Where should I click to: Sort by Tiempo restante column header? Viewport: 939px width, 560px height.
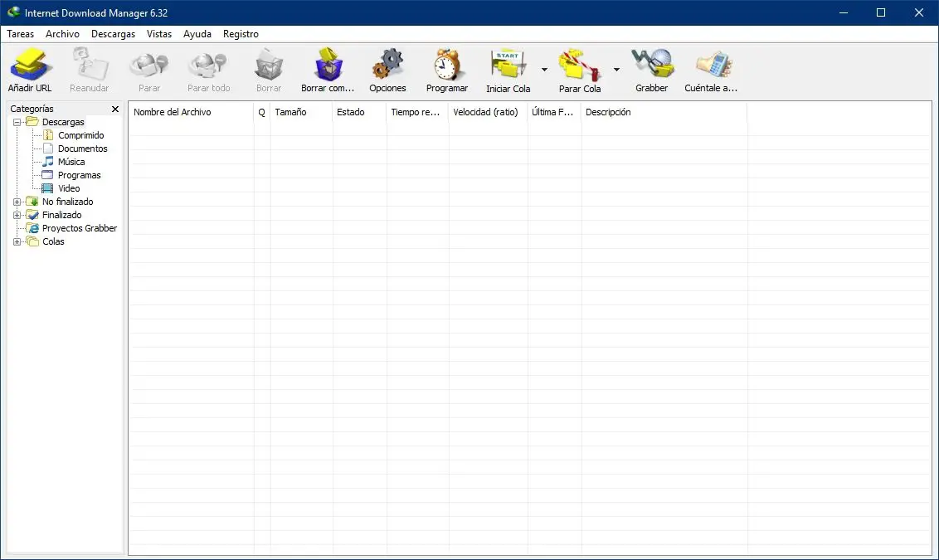pyautogui.click(x=417, y=112)
